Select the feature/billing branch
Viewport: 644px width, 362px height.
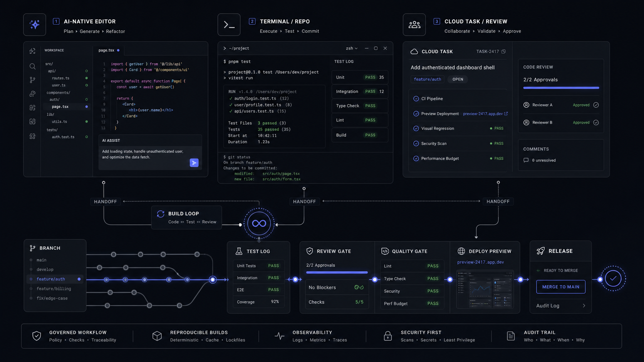(54, 289)
